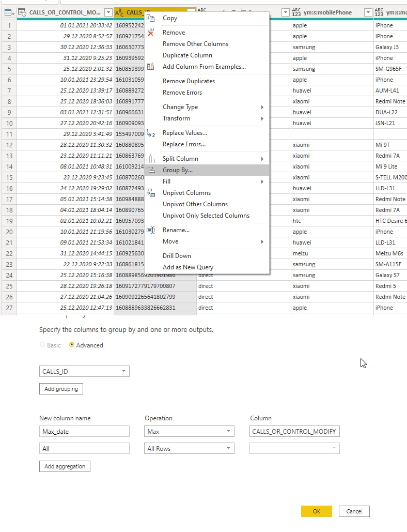Open filter dropdown for ym:s:mobilePhone column
This screenshot has width=407, height=532.
[368, 12]
